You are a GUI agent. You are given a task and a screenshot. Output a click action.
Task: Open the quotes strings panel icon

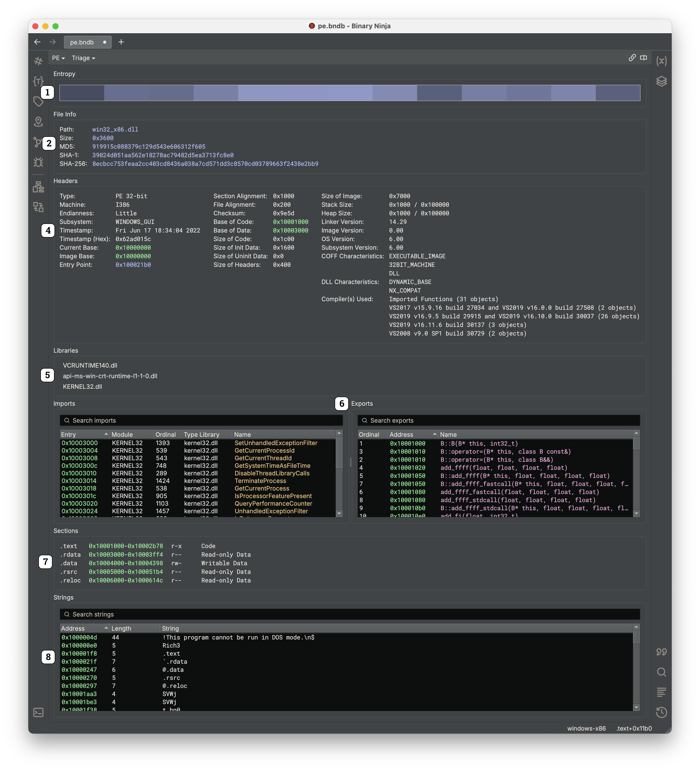coord(661,652)
